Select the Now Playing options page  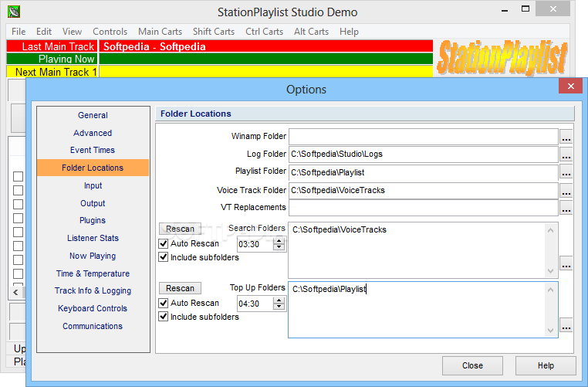pyautogui.click(x=93, y=256)
